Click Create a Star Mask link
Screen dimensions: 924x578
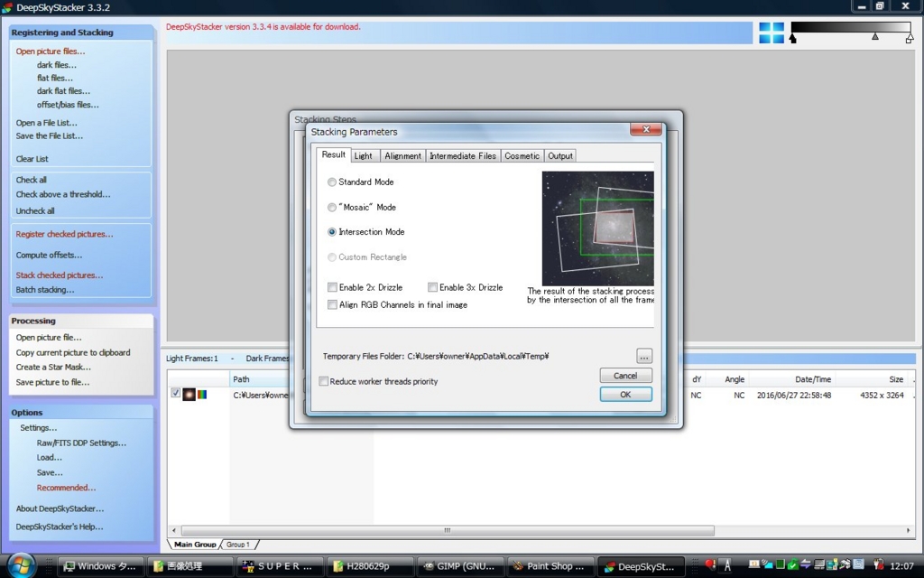(x=53, y=367)
